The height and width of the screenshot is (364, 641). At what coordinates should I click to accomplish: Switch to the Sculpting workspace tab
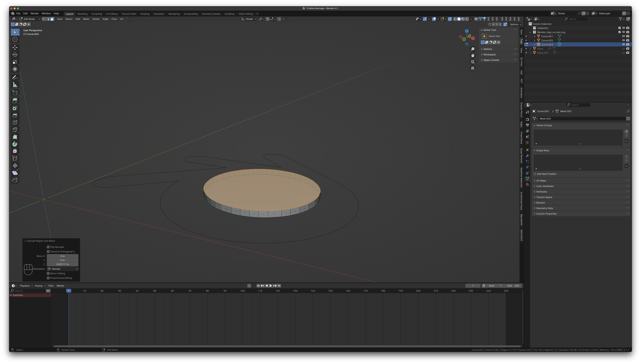[97, 14]
